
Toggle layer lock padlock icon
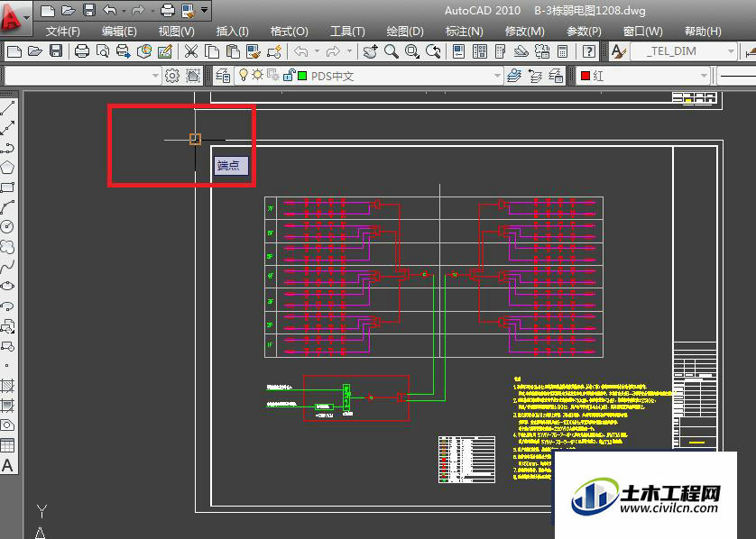[289, 75]
